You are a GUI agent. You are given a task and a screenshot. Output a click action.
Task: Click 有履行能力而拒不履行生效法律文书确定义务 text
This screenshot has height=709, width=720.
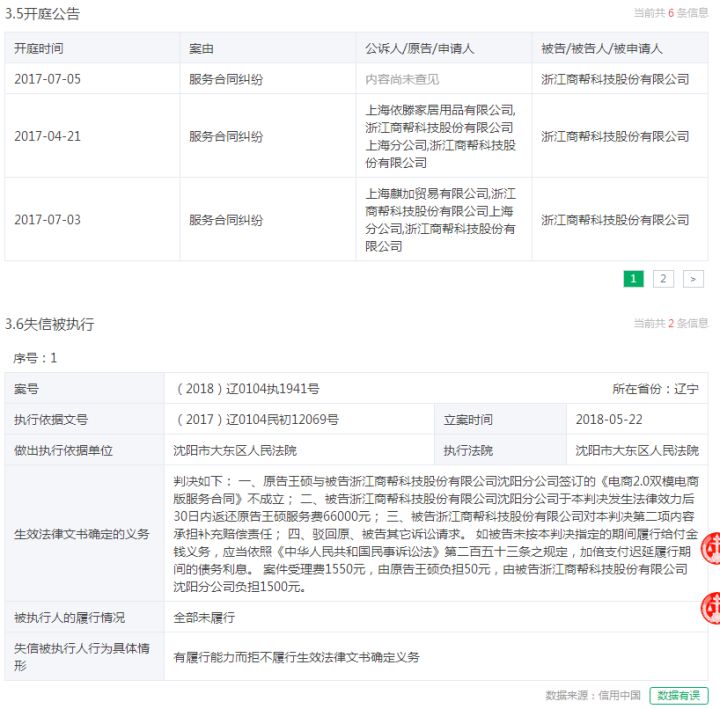(297, 657)
